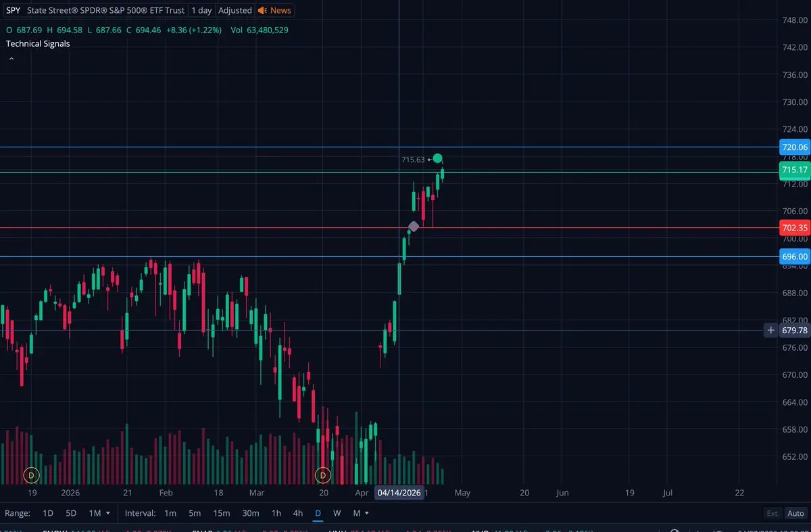Set interval to 1m
The width and height of the screenshot is (811, 532).
170,513
